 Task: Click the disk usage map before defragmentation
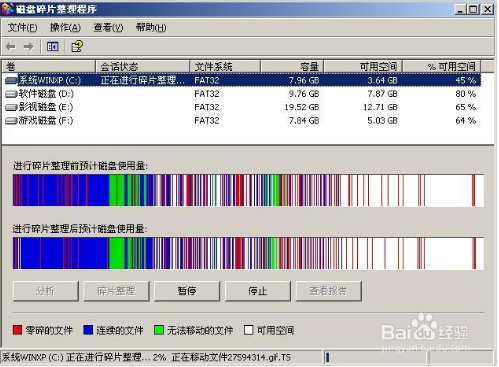pos(248,190)
